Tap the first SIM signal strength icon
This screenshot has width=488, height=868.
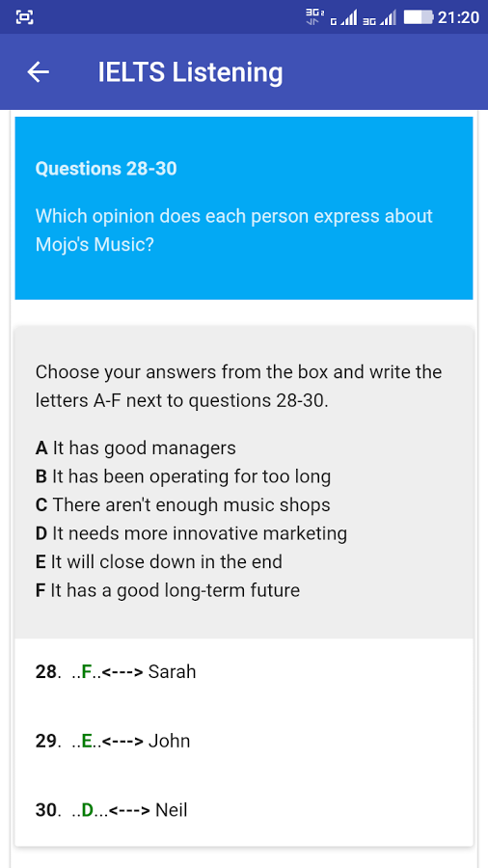click(x=343, y=18)
